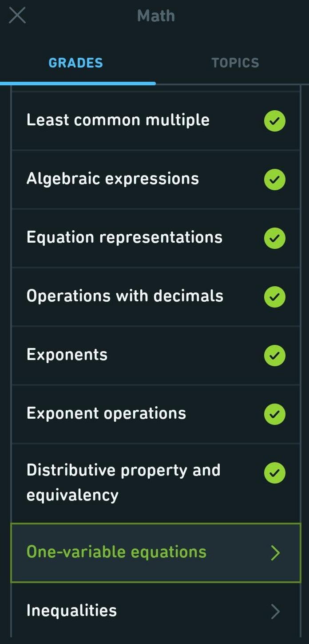Open One-variable equations with its arrow
Screen dimensions: 309x644
coord(275,552)
